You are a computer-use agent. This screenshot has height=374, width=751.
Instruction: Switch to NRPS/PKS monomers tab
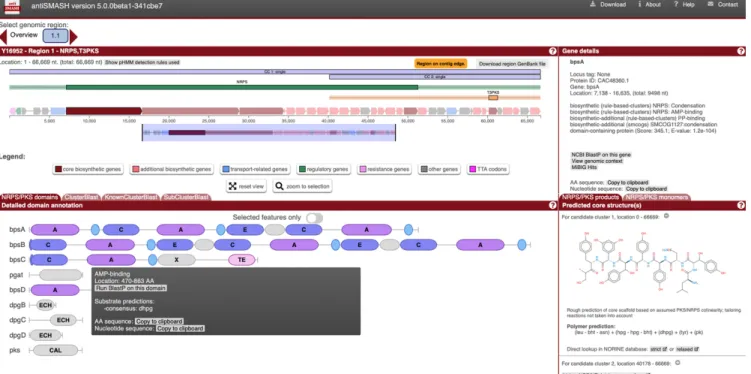pyautogui.click(x=656, y=197)
